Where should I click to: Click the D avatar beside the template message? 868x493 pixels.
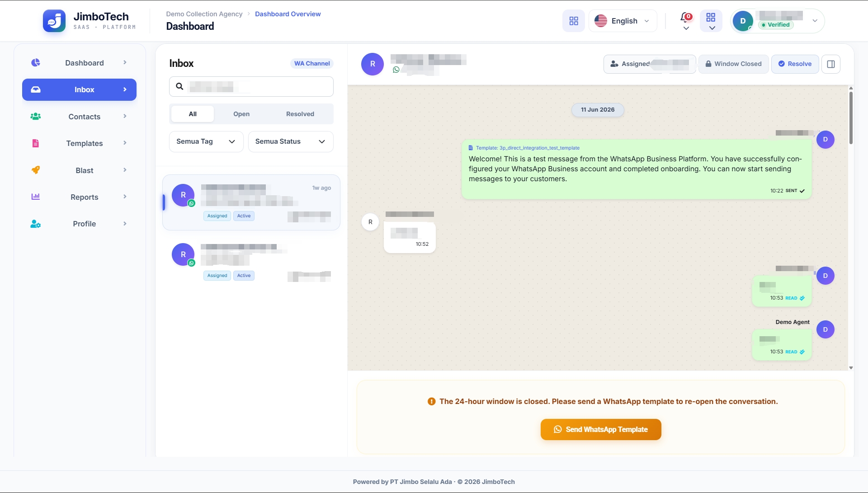826,140
